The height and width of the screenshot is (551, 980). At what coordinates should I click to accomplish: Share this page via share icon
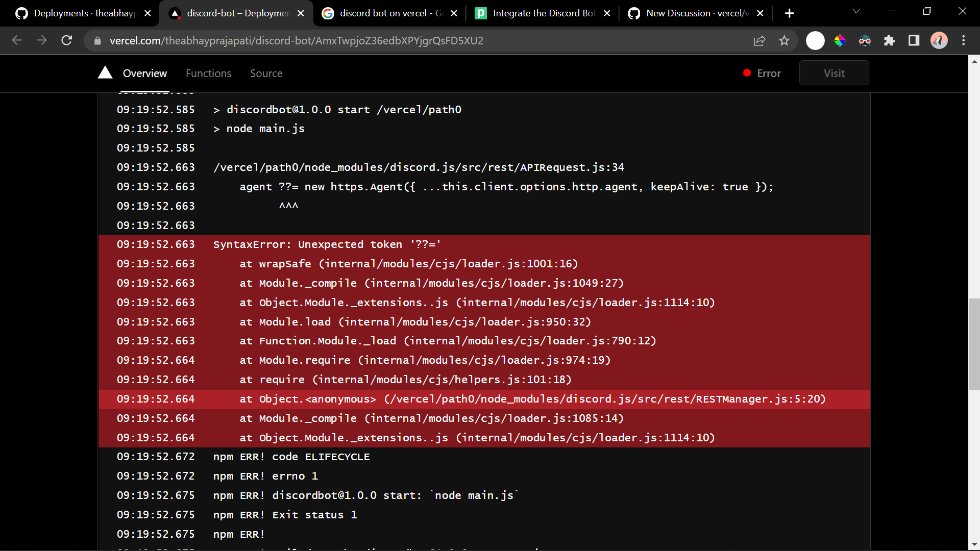pyautogui.click(x=759, y=40)
